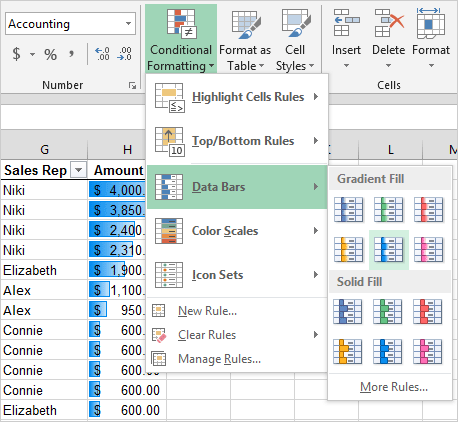This screenshot has width=458, height=422.
Task: Choose New Rule... from the menu
Action: click(x=237, y=311)
